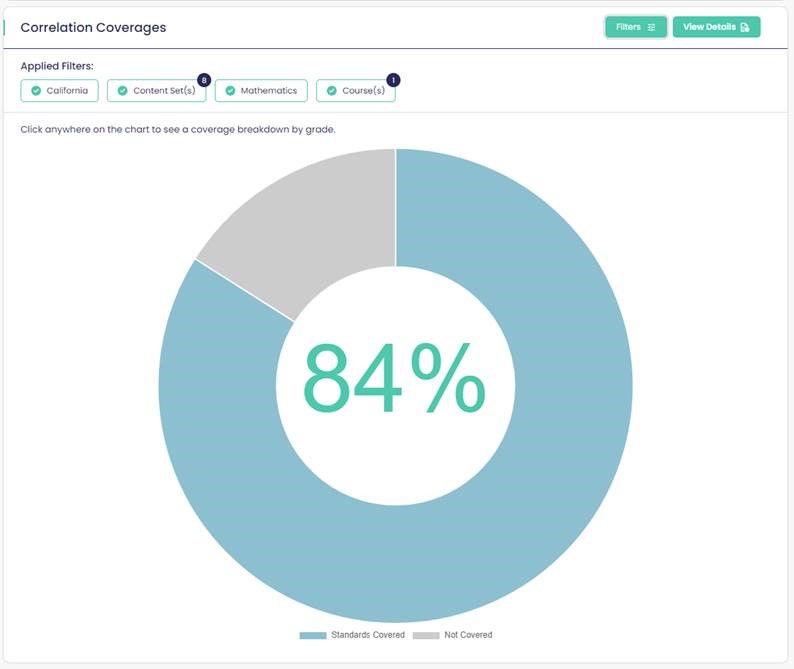Screen dimensions: 794x669
Task: Toggle the Not Covered legend swatch
Action: point(426,635)
